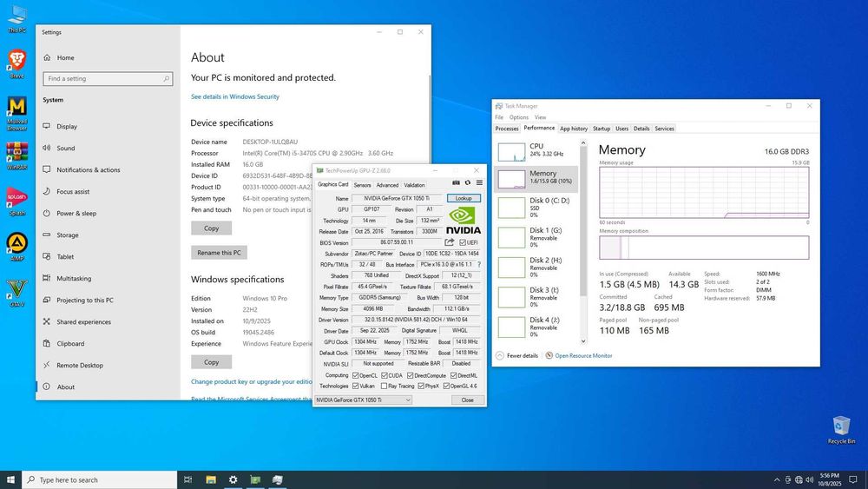Open Notifications & actions settings

point(88,169)
